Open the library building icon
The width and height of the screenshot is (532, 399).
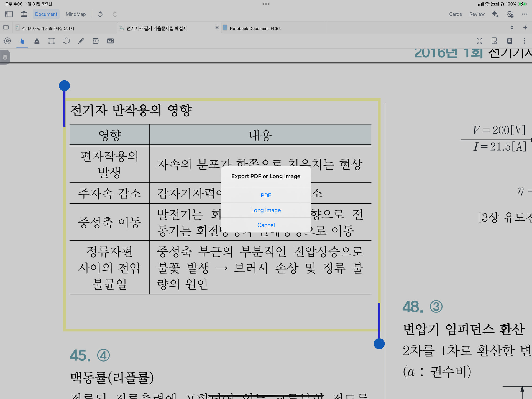[24, 14]
